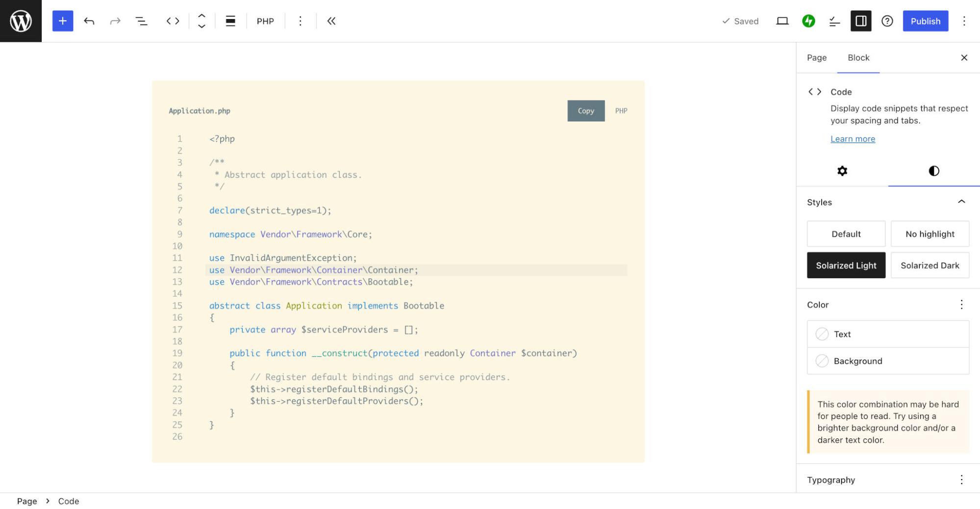
Task: Open the Typography options menu
Action: point(961,480)
